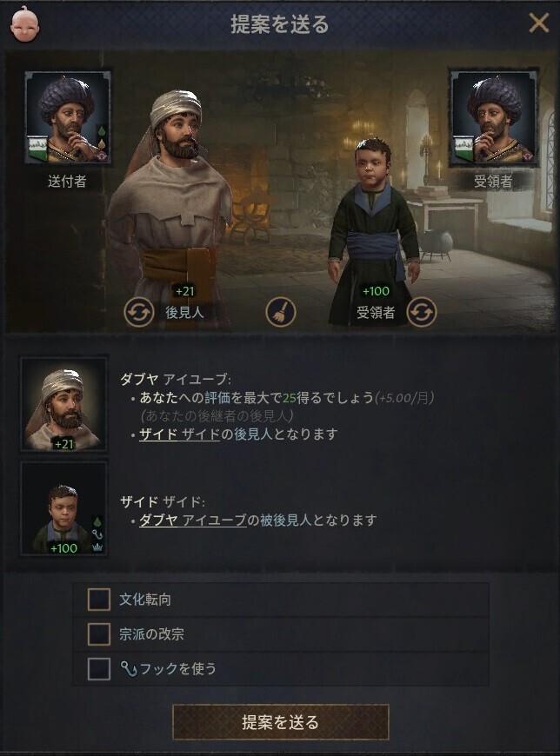Click the crown icon on child portrait
Image resolution: width=560 pixels, height=756 pixels.
tap(98, 547)
